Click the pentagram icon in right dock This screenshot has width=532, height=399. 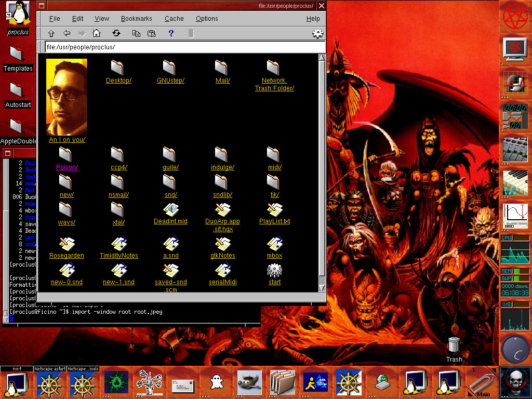515,16
